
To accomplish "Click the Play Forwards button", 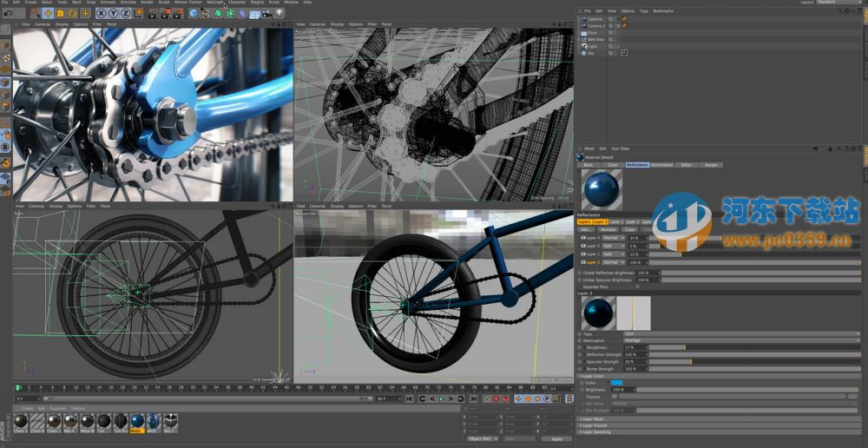I will (x=442, y=399).
